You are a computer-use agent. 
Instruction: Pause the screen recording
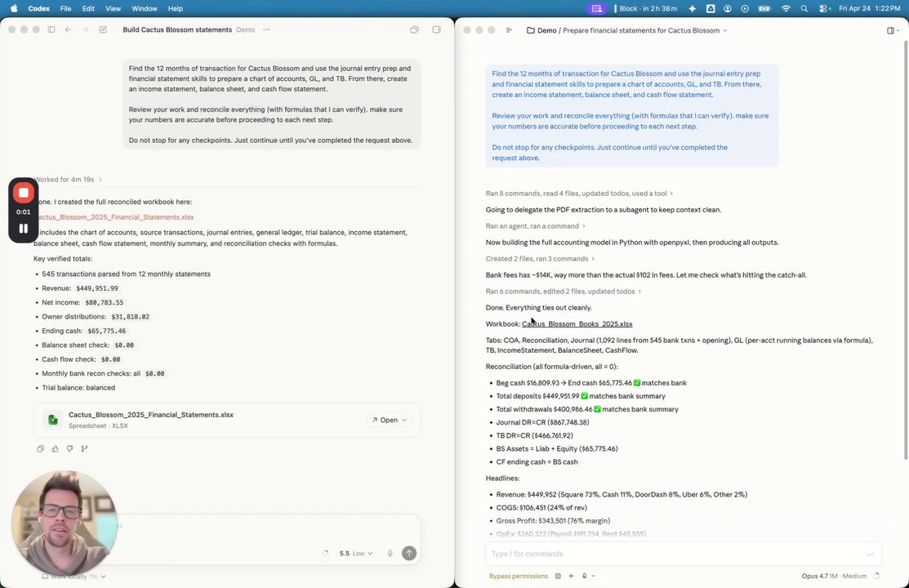point(23,229)
